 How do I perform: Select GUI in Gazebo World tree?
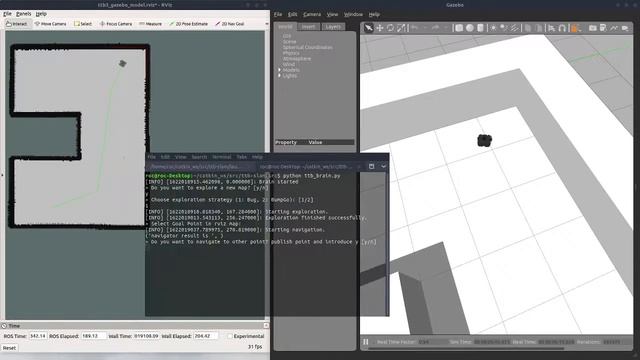(287, 36)
